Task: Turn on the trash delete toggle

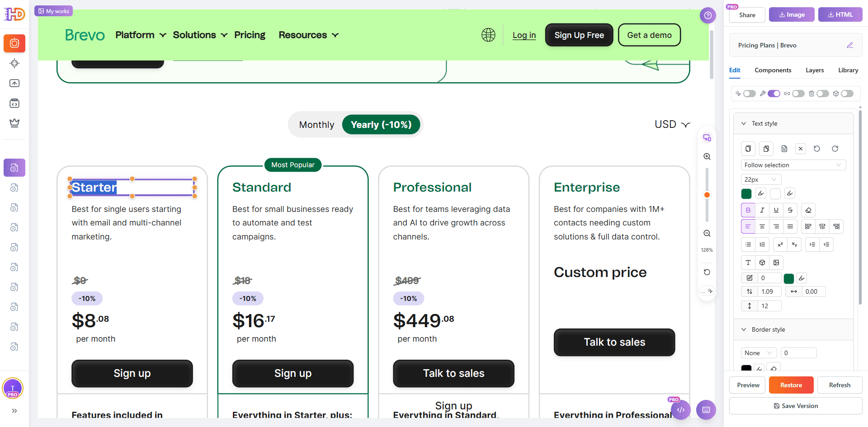Action: (x=822, y=94)
